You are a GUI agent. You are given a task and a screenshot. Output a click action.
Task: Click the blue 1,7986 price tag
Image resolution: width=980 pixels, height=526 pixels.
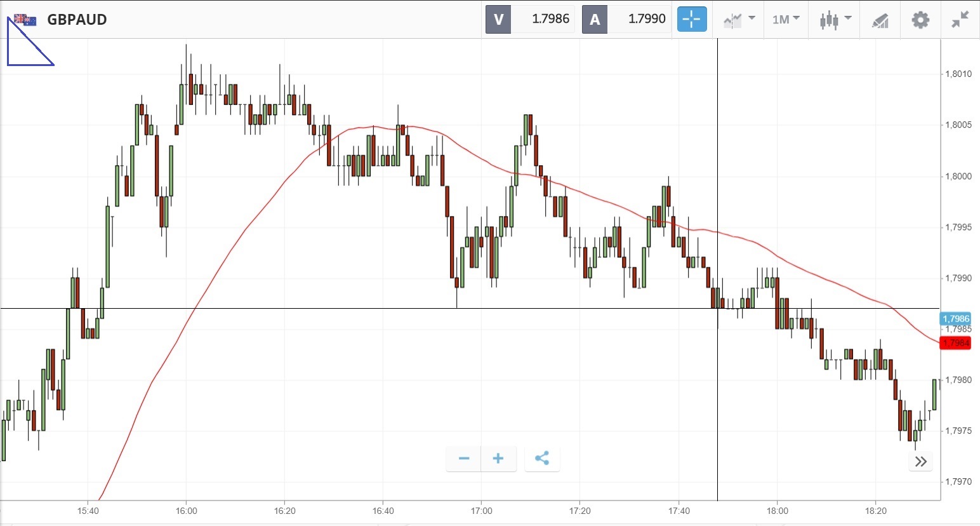point(956,319)
